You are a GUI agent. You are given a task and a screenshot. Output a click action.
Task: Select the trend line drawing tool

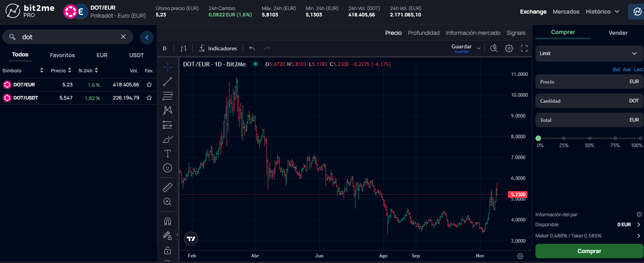(x=168, y=82)
